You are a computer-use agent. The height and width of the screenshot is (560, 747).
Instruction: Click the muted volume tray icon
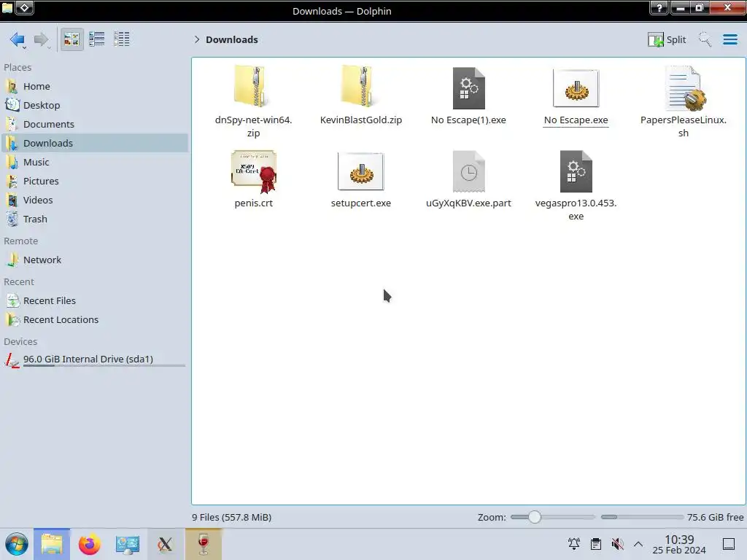[617, 544]
